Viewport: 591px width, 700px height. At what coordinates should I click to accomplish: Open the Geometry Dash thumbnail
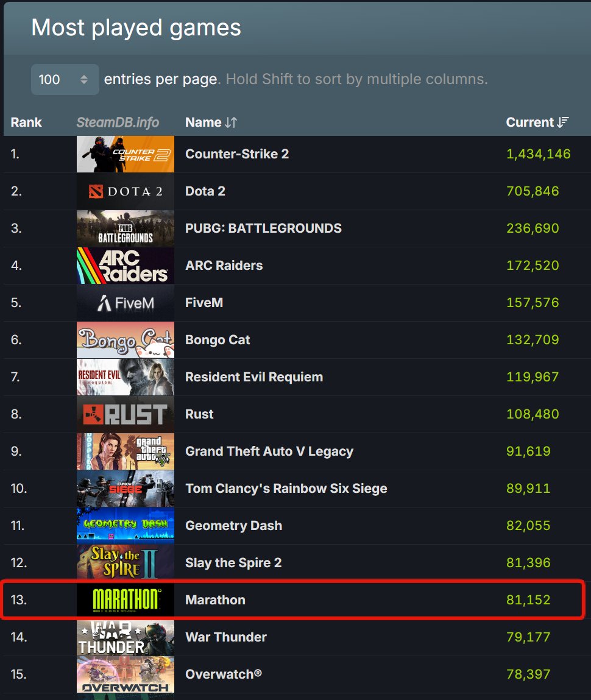(x=126, y=525)
